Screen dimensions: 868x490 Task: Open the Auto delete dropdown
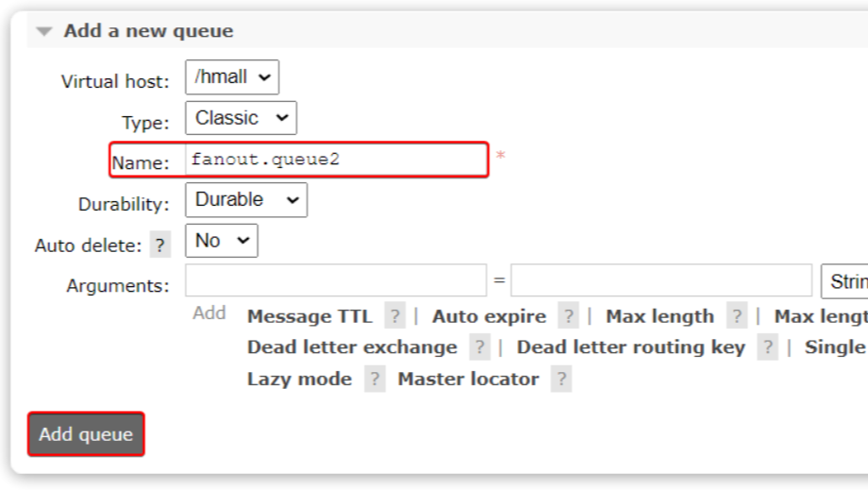(221, 241)
